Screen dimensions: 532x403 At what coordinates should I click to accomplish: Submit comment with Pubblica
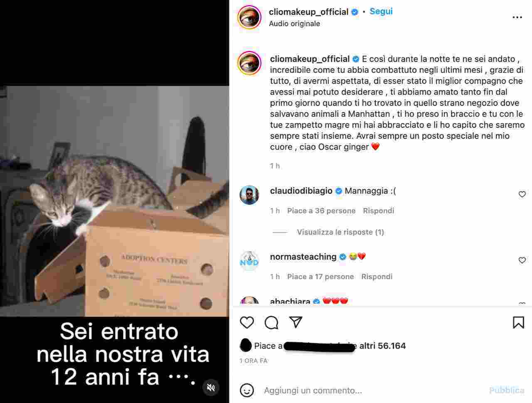point(507,390)
